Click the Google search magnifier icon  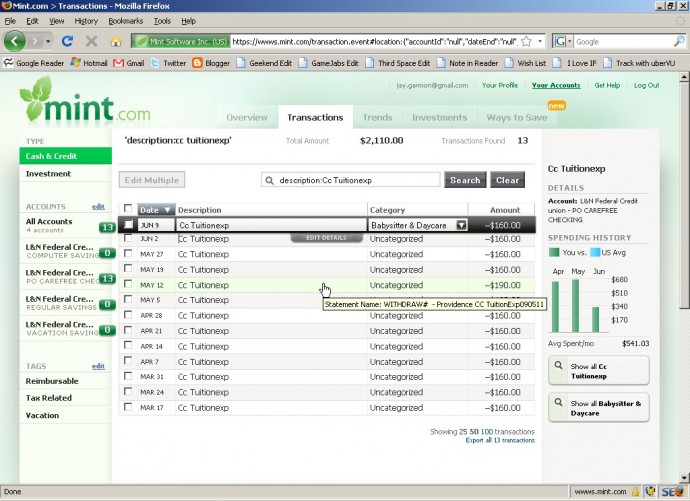pyautogui.click(x=679, y=41)
